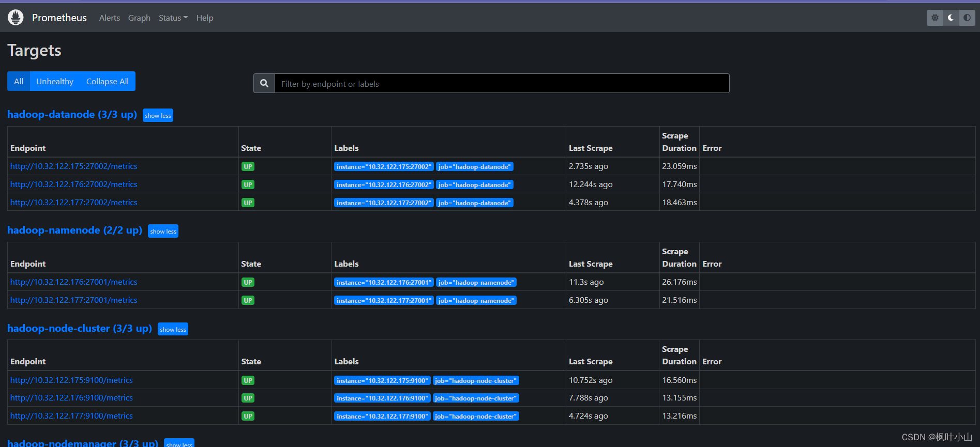Click last scrape value 2.735s ago

click(x=589, y=166)
